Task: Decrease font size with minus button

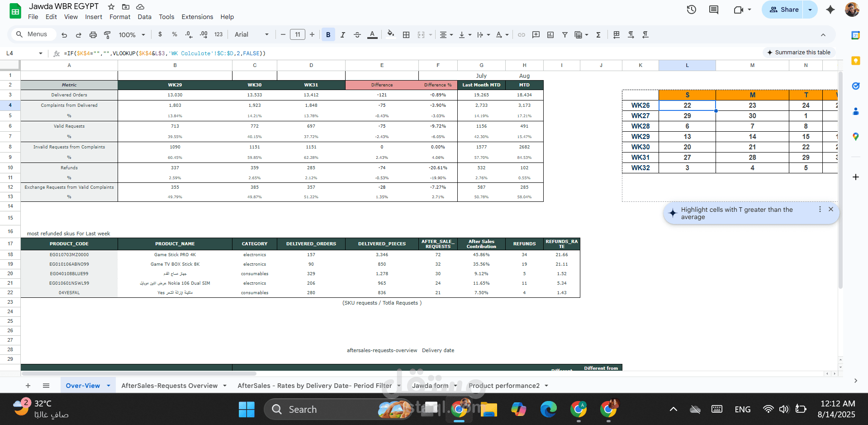Action: [x=283, y=34]
